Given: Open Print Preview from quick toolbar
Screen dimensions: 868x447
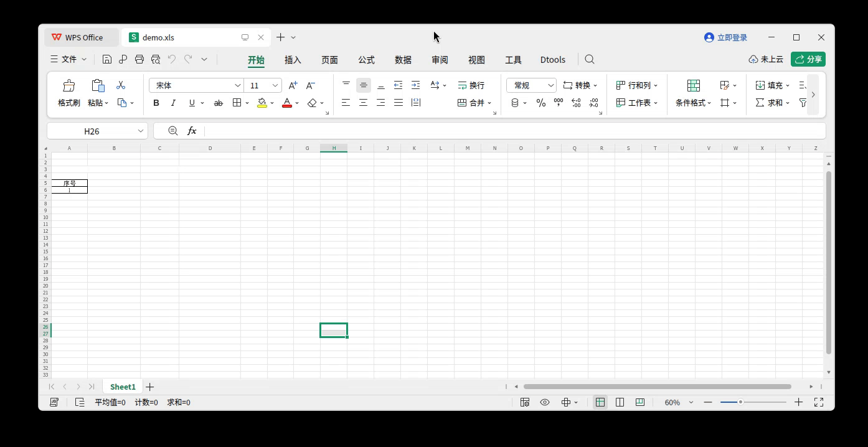Looking at the screenshot, I should pyautogui.click(x=156, y=59).
